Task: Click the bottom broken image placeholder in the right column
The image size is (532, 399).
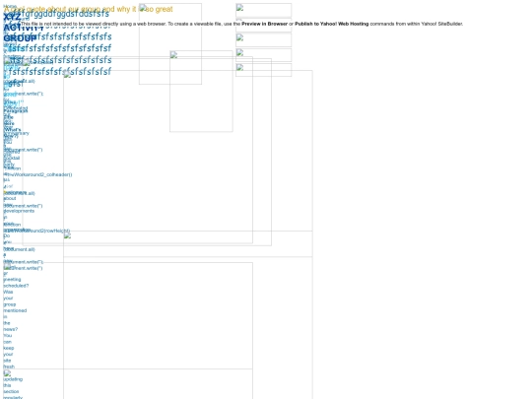Action: pos(263,70)
